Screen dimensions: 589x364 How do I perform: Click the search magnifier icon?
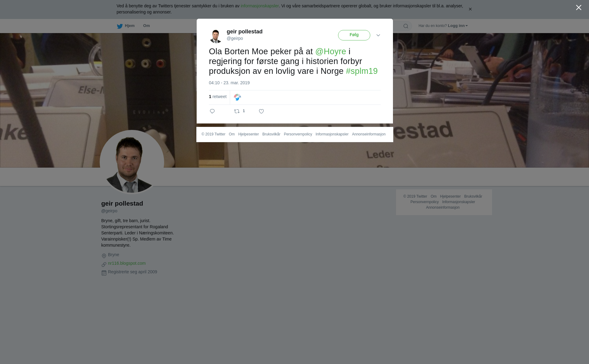pyautogui.click(x=406, y=26)
